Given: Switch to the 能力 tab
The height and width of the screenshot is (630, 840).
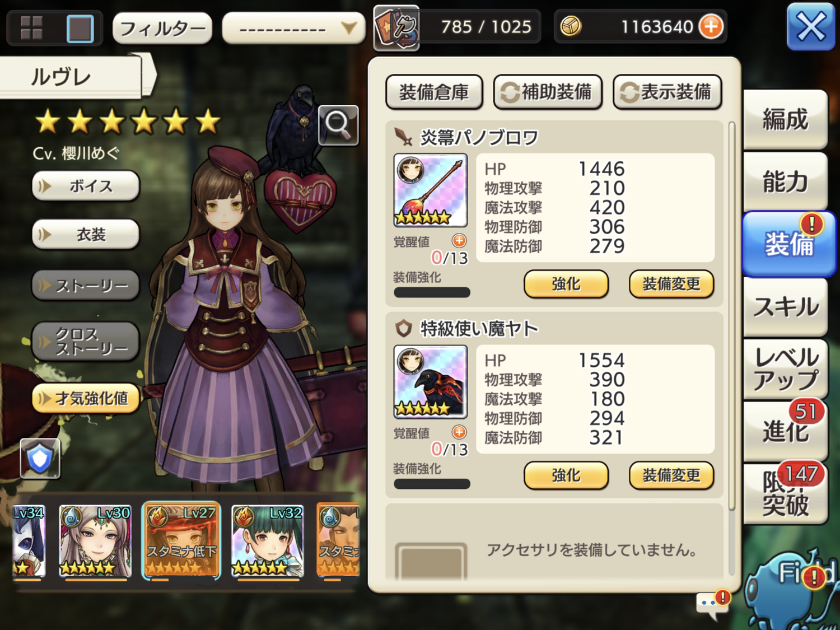Looking at the screenshot, I should [x=785, y=181].
